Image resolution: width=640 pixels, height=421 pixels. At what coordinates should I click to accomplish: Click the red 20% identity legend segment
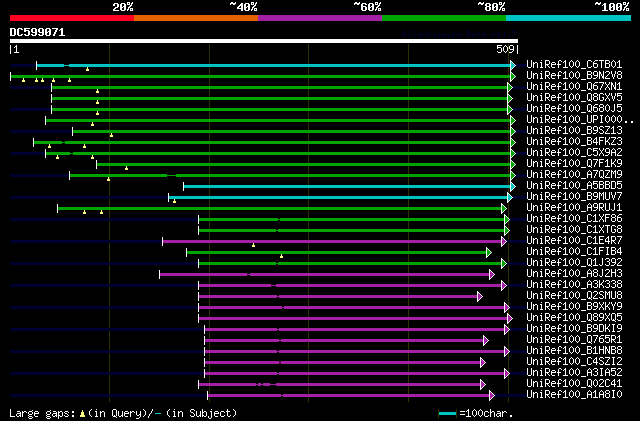[72, 18]
